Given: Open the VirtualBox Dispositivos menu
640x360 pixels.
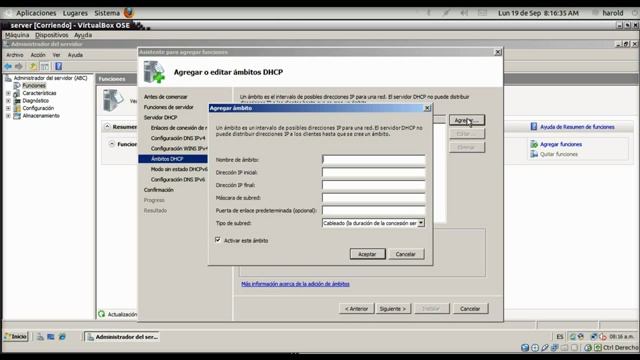Looking at the screenshot, I should pyautogui.click(x=51, y=35).
